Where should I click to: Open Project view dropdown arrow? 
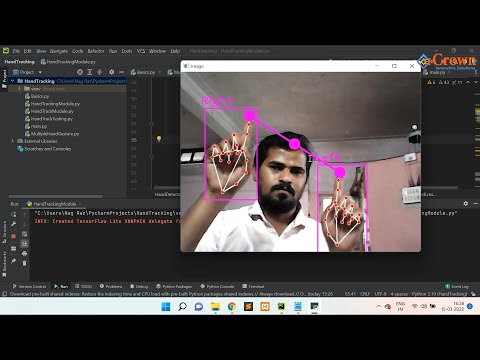click(x=40, y=72)
